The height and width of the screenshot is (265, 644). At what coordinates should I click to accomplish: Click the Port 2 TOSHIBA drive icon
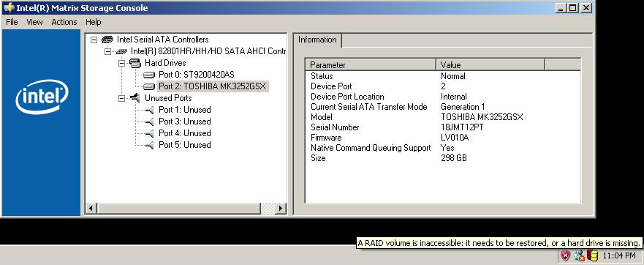point(148,86)
